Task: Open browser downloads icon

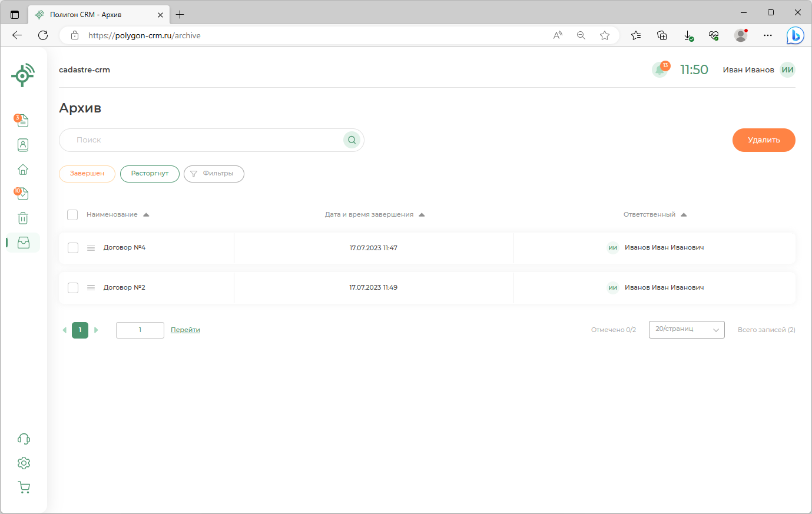Action: (x=688, y=35)
